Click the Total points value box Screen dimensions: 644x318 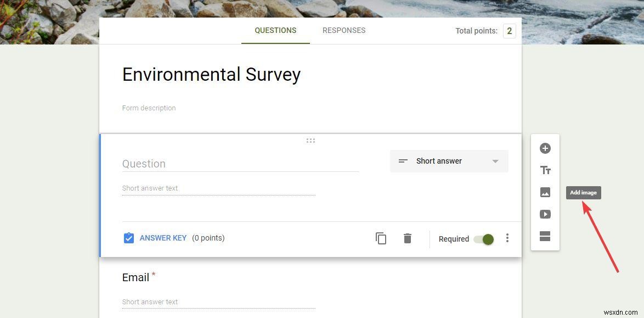(509, 31)
